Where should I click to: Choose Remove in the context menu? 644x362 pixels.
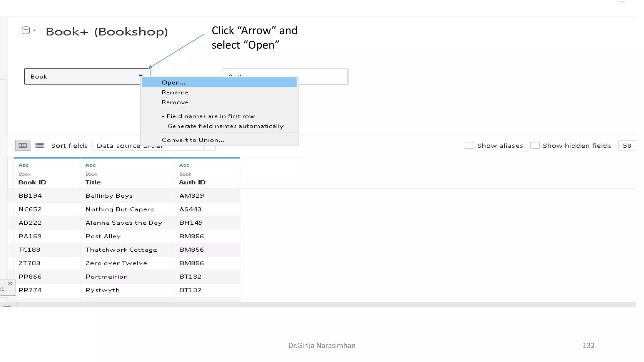(x=175, y=102)
